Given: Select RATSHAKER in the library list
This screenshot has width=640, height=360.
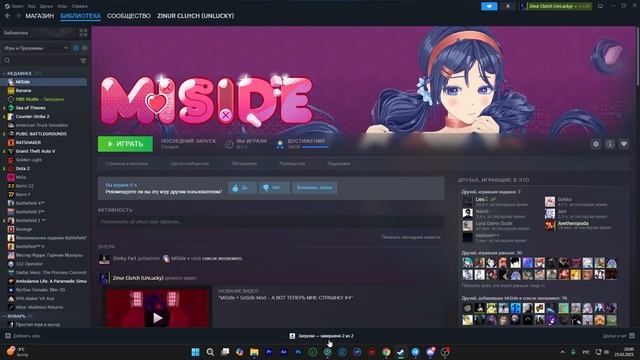Looking at the screenshot, I should [28, 142].
